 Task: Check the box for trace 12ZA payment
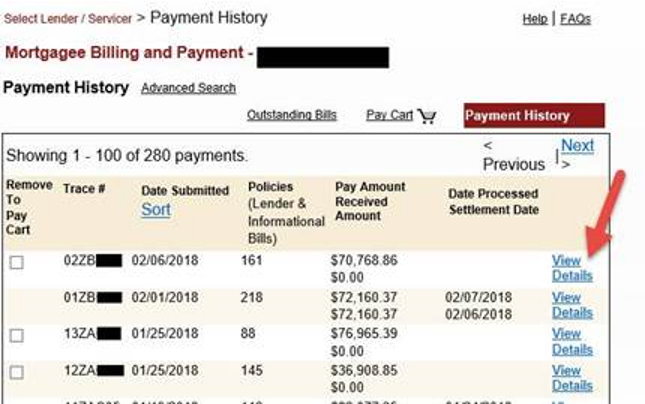click(x=16, y=372)
